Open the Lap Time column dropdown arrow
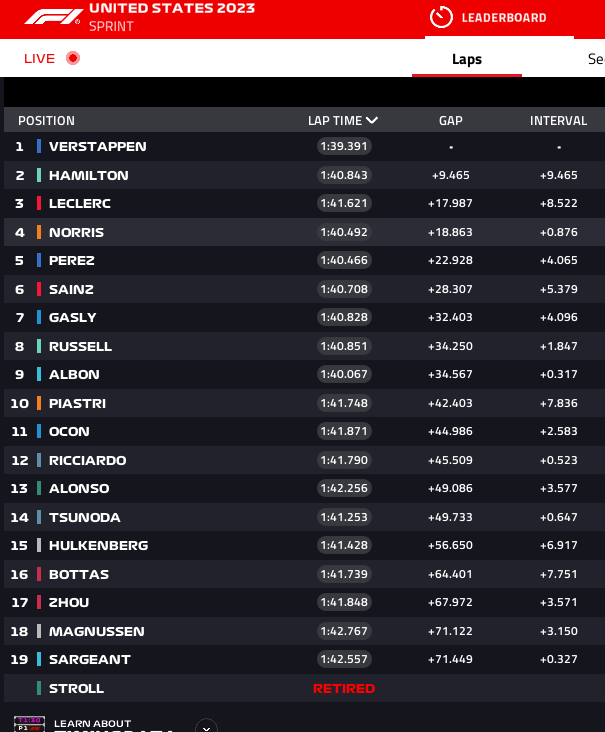Image resolution: width=605 pixels, height=732 pixels. [x=372, y=120]
